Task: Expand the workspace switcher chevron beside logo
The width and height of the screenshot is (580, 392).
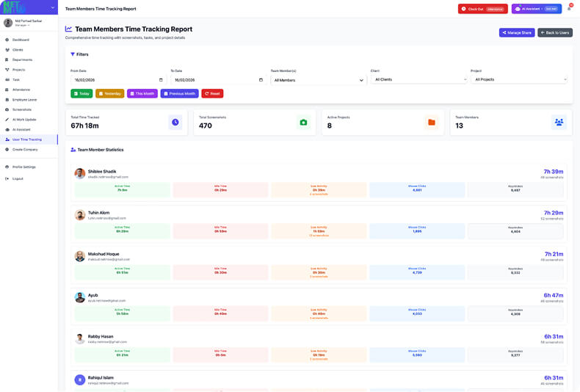Action: coord(52,8)
